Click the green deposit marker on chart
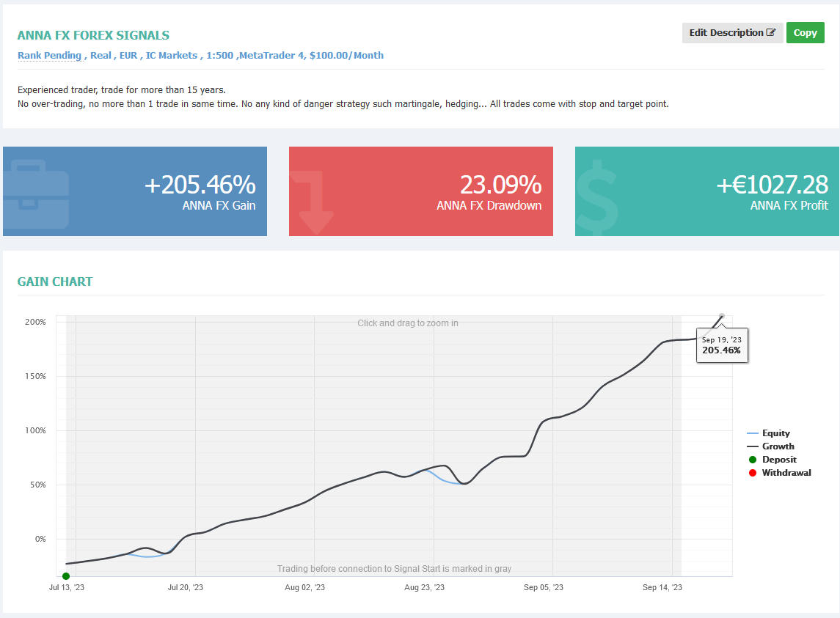Viewport: 840px width, 618px height. [66, 576]
